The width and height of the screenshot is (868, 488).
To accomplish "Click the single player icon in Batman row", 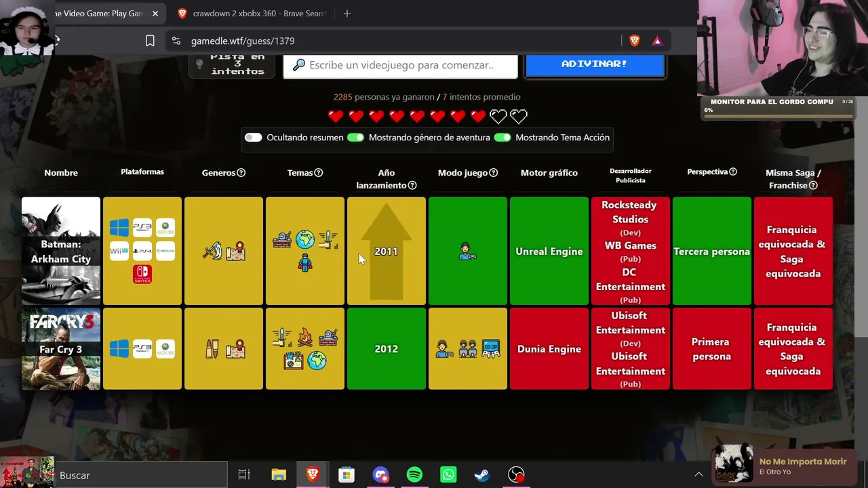I will (x=468, y=251).
